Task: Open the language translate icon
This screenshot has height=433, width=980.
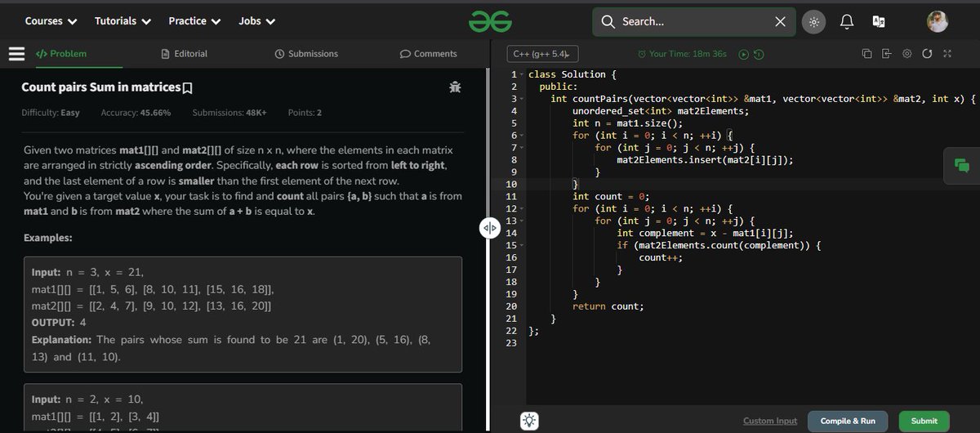Action: pos(880,22)
